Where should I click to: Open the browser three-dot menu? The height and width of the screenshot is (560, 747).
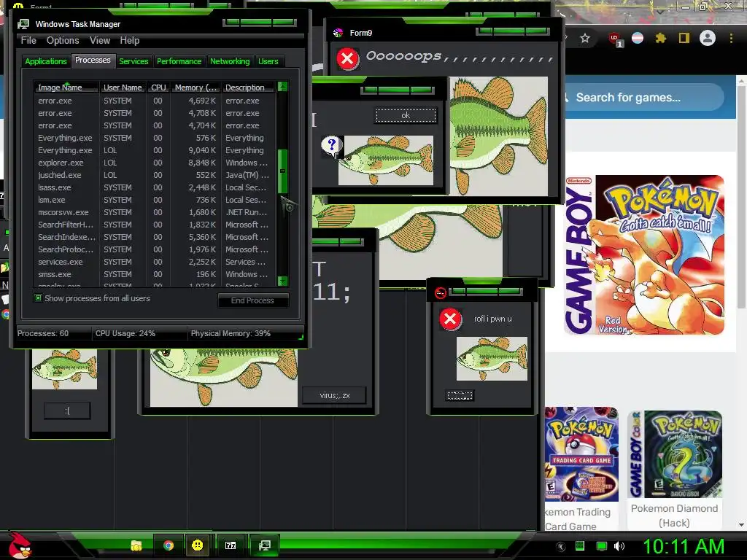click(x=731, y=38)
